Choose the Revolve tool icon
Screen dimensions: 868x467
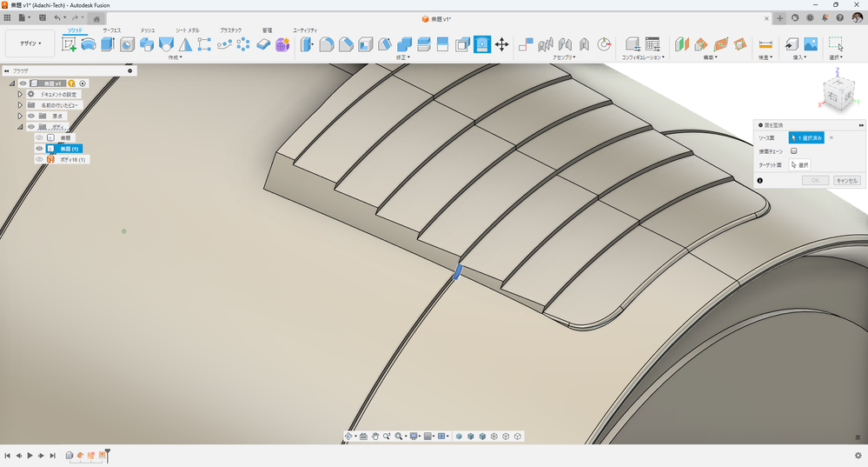[x=89, y=45]
